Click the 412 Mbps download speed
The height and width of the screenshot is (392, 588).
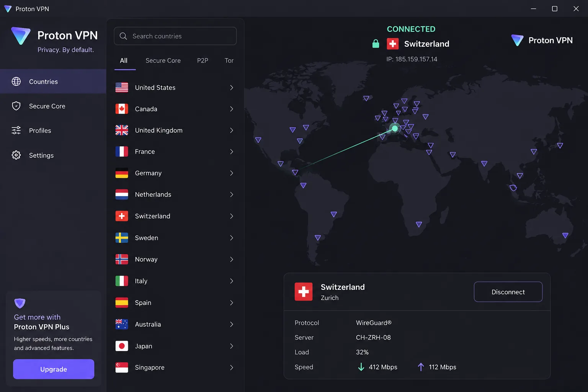pos(383,367)
